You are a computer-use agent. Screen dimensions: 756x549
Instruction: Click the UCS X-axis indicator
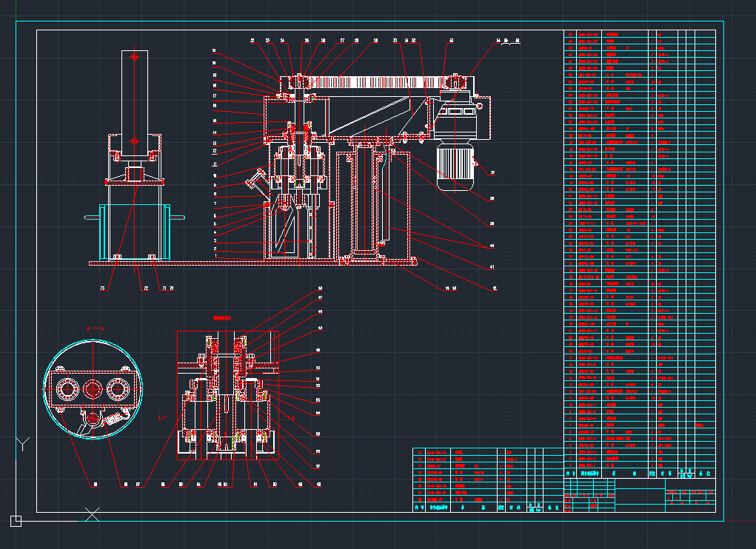click(92, 513)
